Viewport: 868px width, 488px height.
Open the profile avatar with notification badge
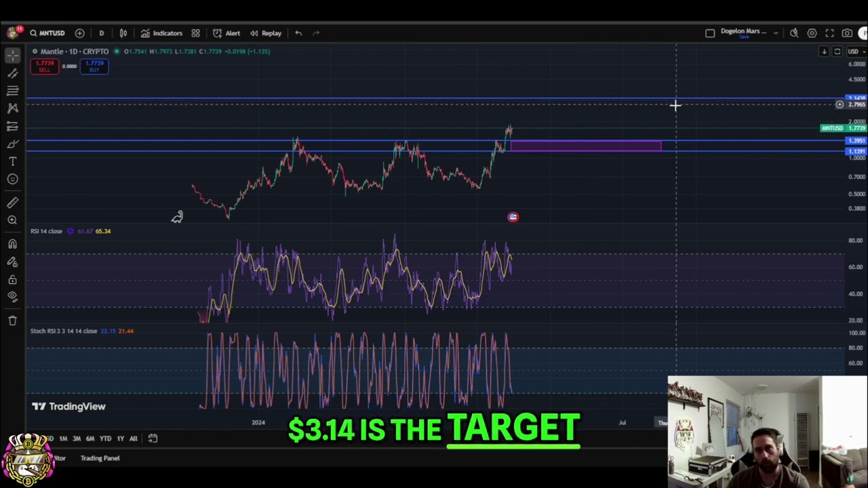(12, 33)
